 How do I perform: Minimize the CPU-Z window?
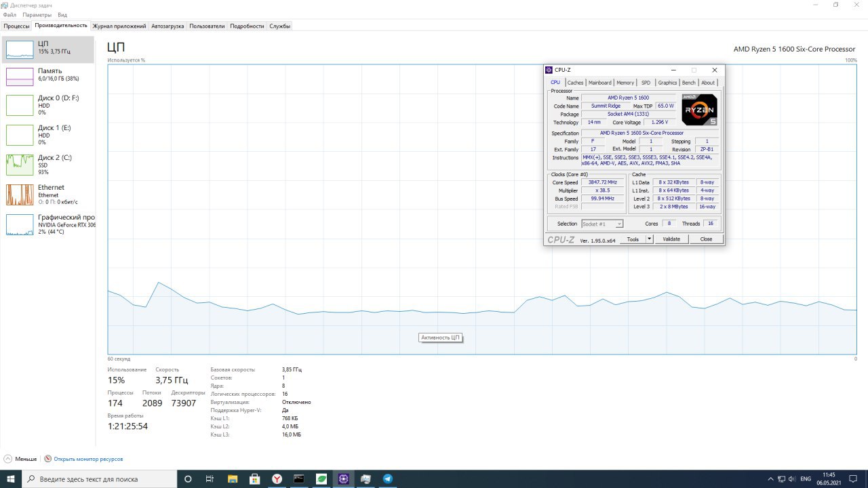(673, 70)
